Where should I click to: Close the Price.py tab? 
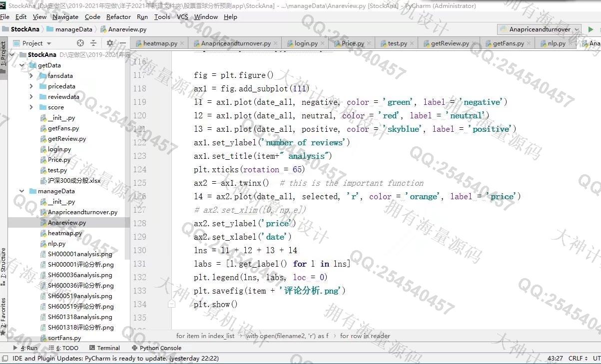pos(369,43)
